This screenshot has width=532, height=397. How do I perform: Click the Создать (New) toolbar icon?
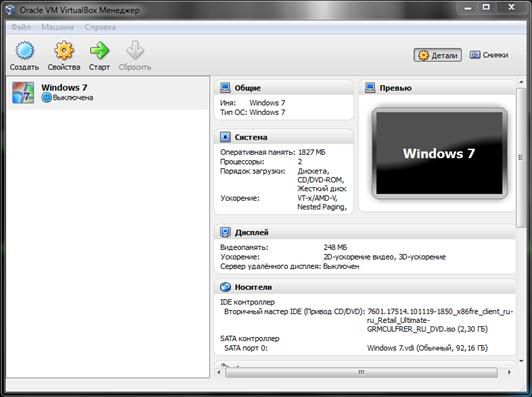tap(24, 51)
